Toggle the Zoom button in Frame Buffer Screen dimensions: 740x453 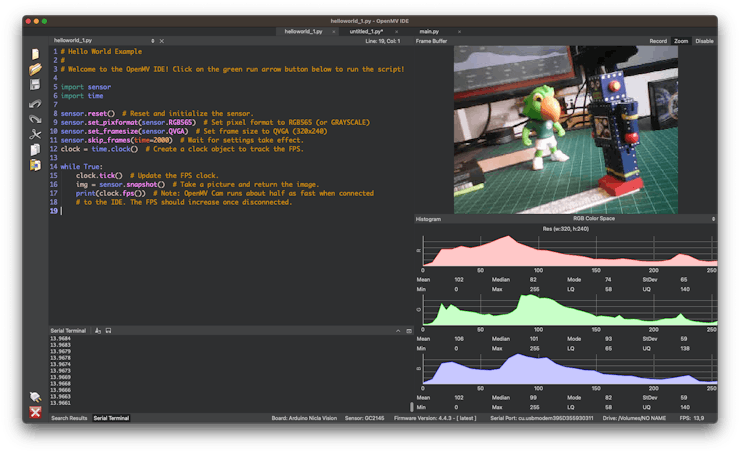[x=681, y=41]
